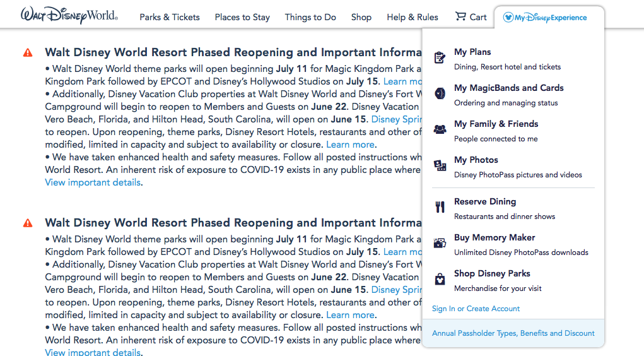This screenshot has height=356, width=644.
Task: Click Learn more after 'availability or closure' first notice
Action: [350, 145]
